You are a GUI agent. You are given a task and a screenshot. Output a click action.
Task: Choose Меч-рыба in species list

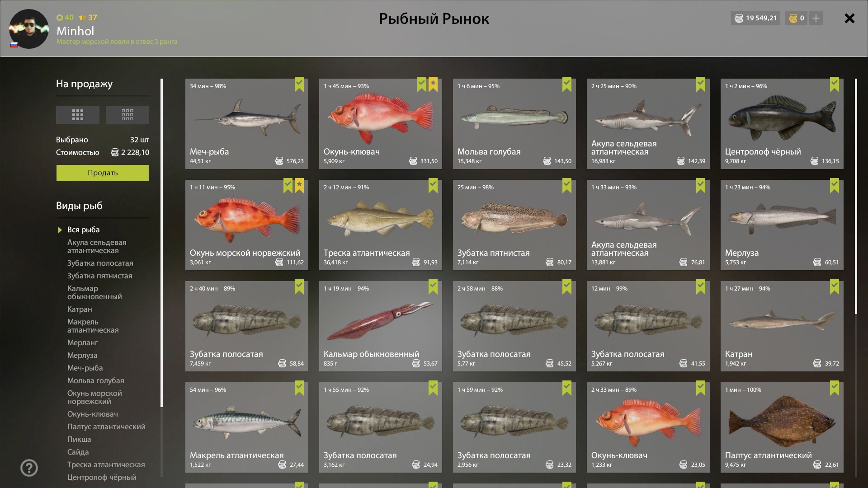(85, 368)
